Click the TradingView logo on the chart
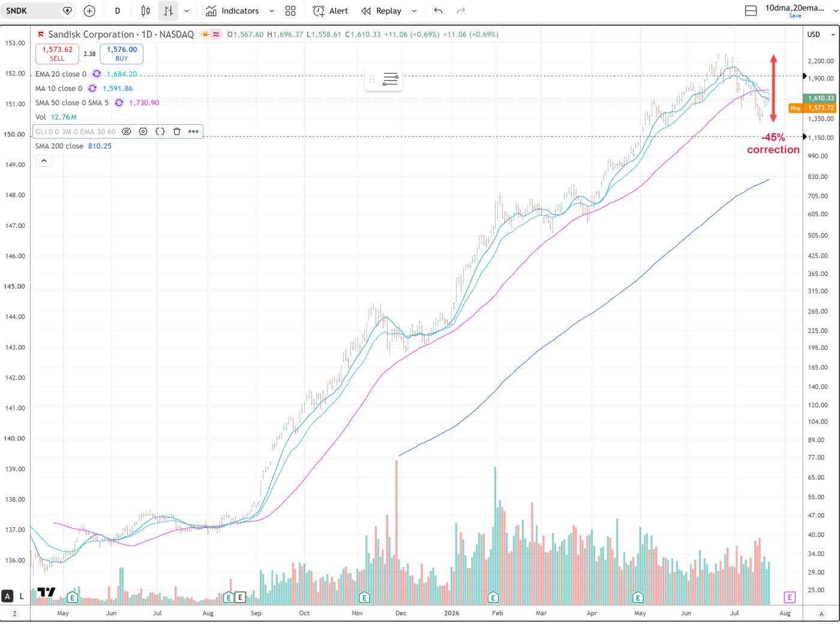The image size is (840, 624). (x=46, y=592)
